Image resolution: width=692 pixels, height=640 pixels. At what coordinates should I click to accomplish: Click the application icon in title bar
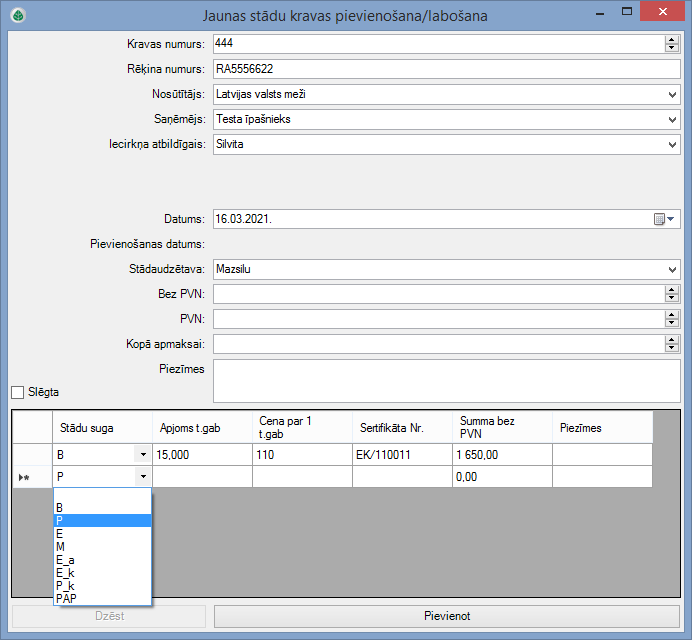click(18, 15)
